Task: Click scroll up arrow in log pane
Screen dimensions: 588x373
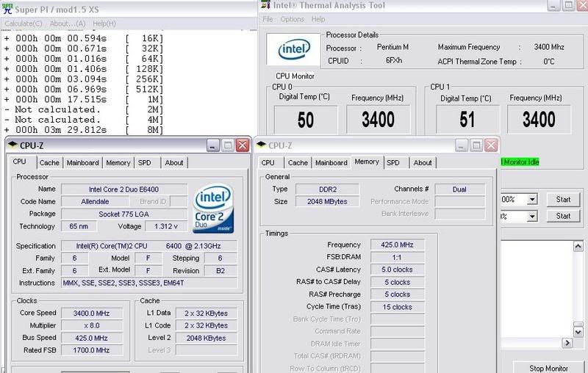Action: click(578, 246)
